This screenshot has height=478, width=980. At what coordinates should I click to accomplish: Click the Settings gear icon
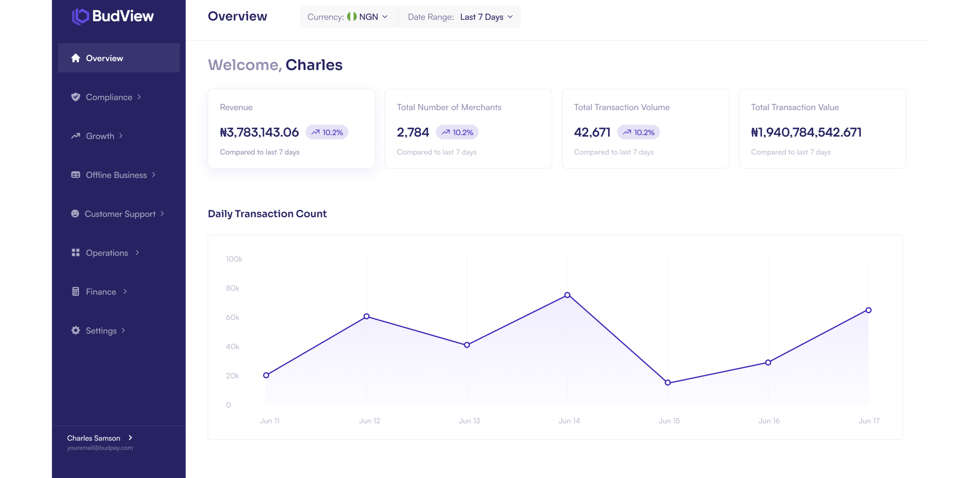click(x=75, y=330)
